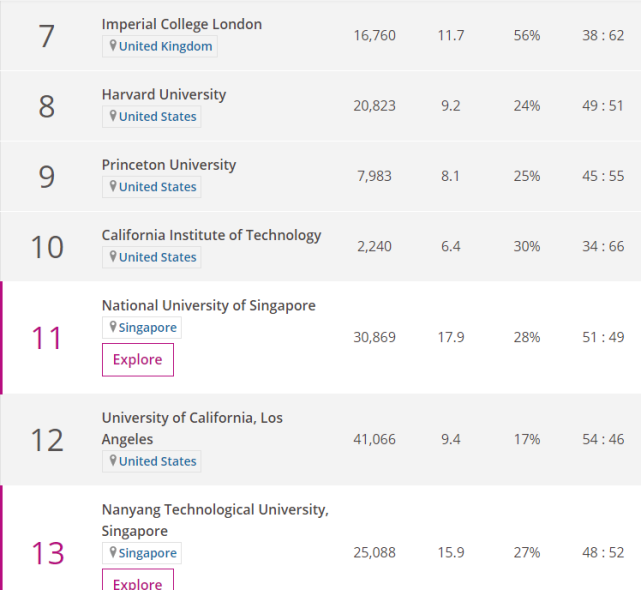Open Harvard University profile link
This screenshot has height=590, width=641.
tap(164, 94)
